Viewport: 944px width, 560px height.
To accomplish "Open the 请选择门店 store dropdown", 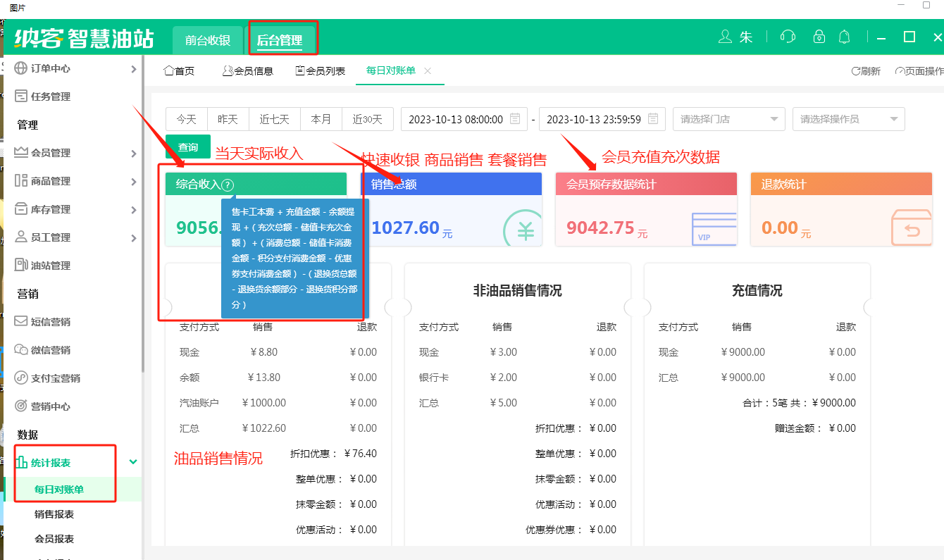I will click(728, 119).
